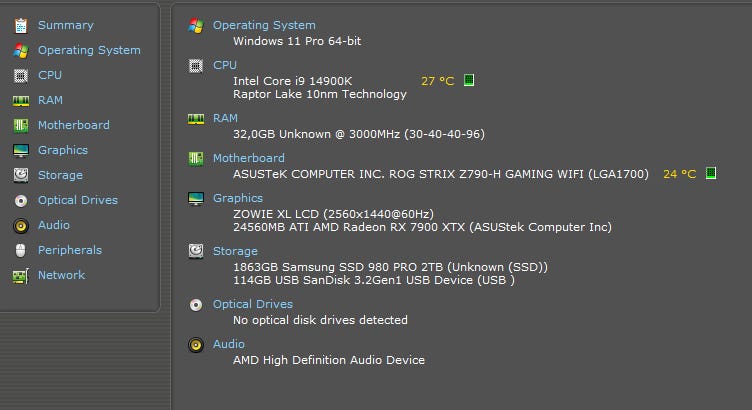Open the Motherboard heading in main panel

coord(248,158)
